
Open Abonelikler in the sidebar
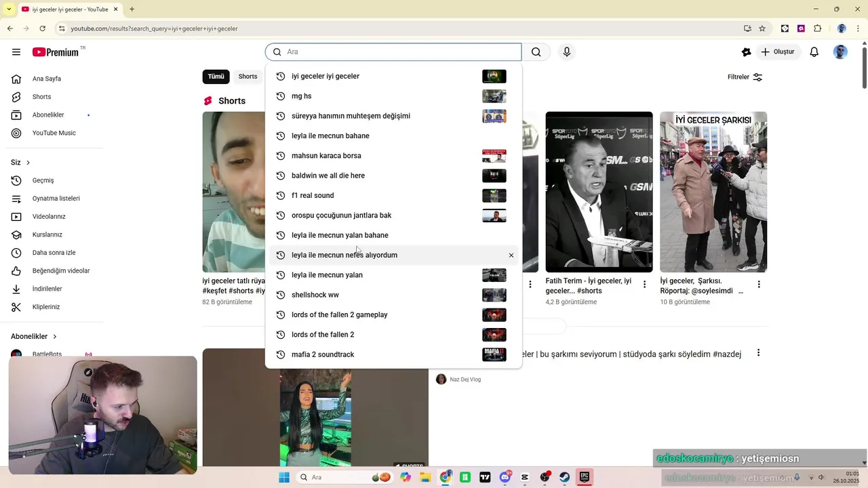[47, 115]
